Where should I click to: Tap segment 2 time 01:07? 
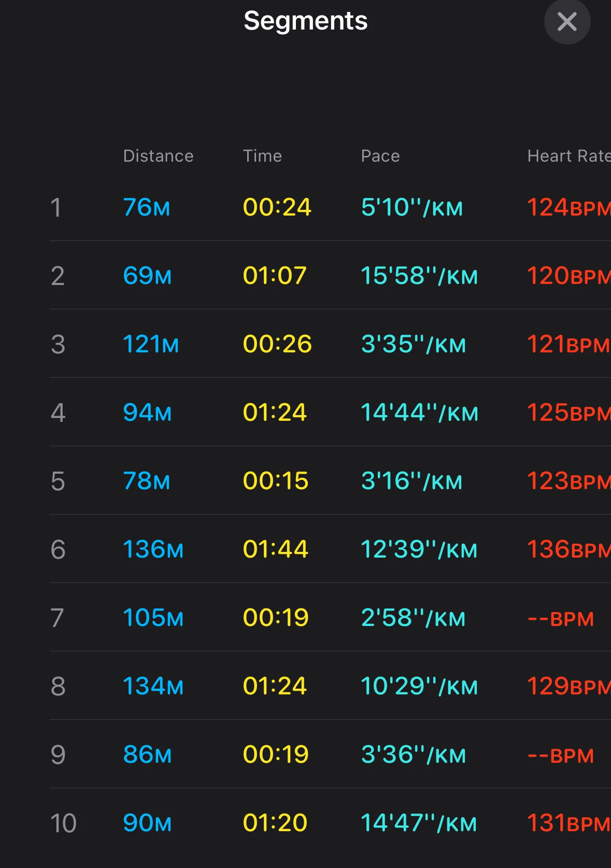pos(275,276)
